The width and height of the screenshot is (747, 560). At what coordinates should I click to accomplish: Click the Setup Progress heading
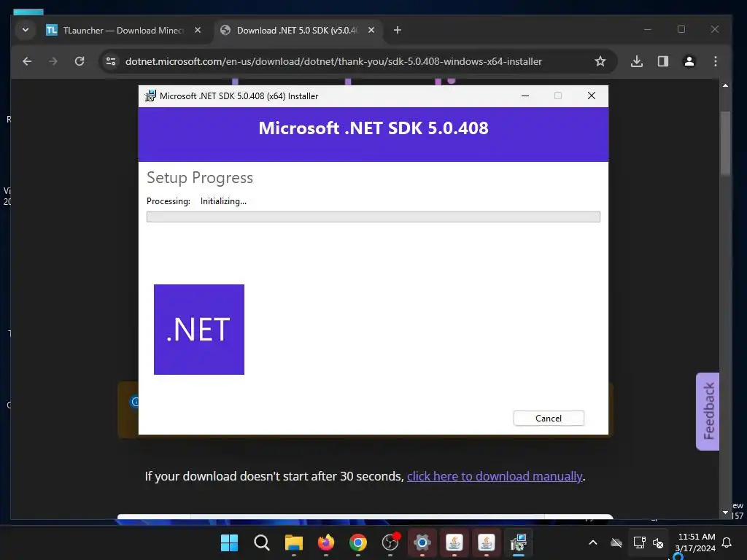200,178
